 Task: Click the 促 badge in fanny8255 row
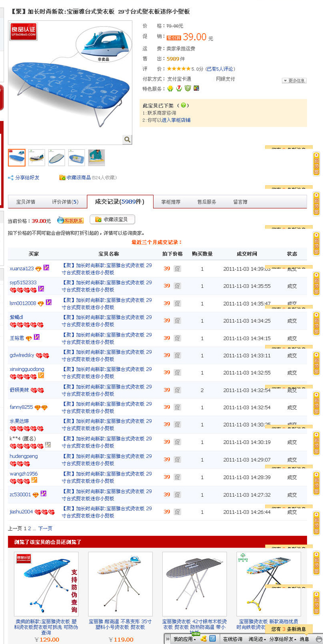click(178, 407)
